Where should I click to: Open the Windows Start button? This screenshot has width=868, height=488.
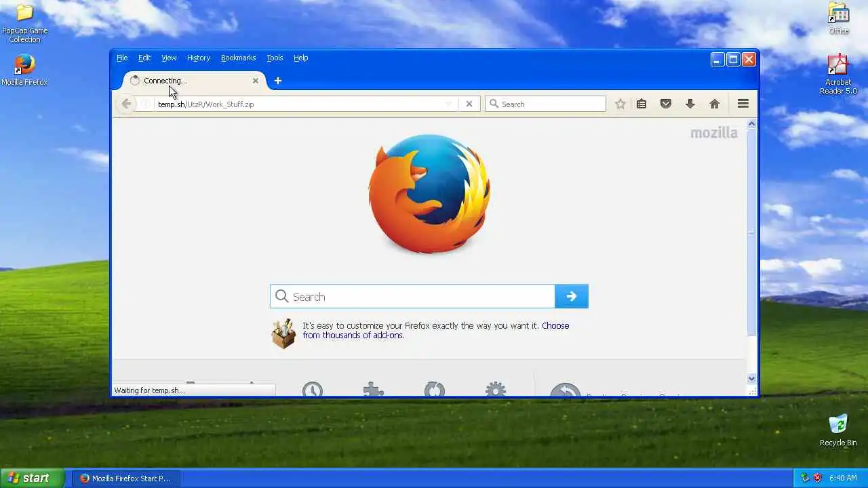click(x=33, y=478)
